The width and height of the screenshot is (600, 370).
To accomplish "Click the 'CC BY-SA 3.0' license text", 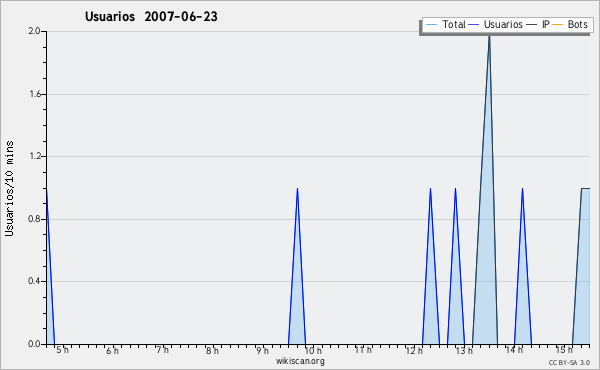I will click(x=569, y=362).
